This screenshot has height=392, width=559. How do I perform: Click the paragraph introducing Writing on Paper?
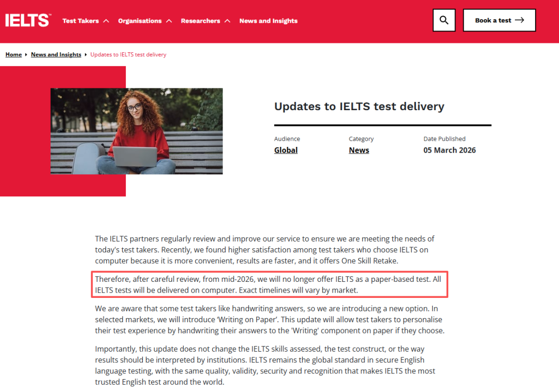coord(269,320)
